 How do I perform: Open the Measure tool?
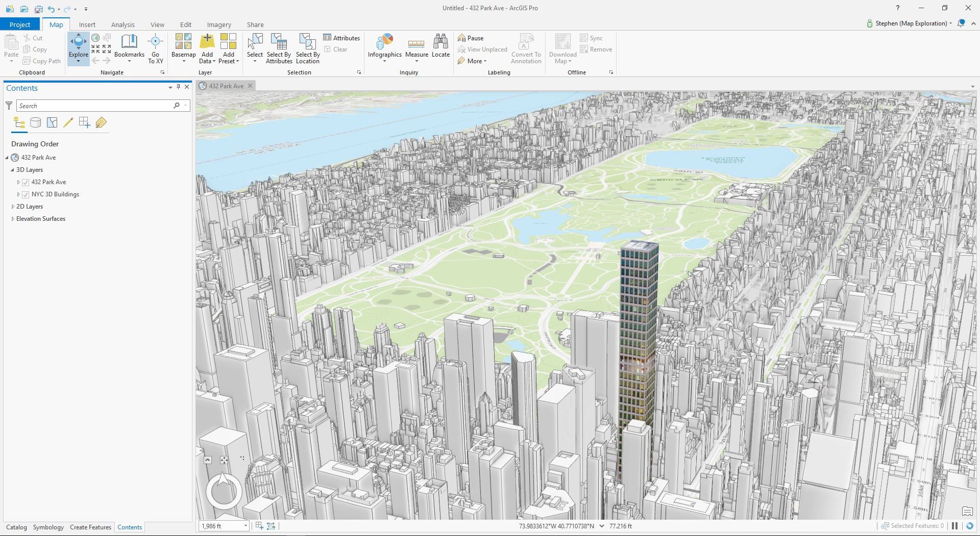pos(416,48)
